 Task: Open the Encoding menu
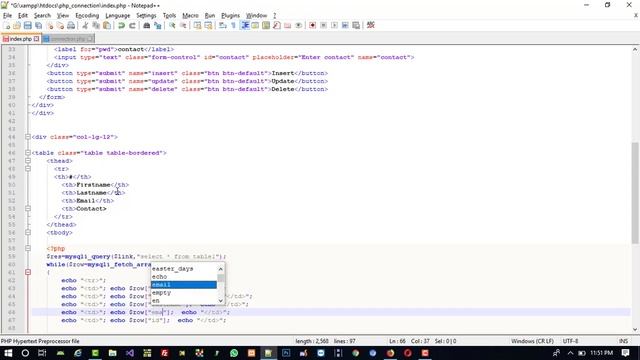87,16
